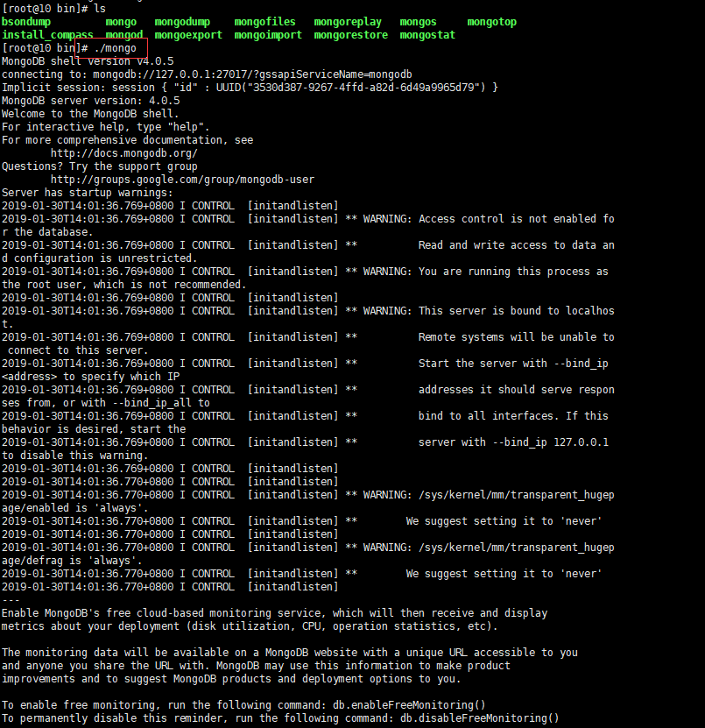Click the server with --bind_ip 127.0.0.1 text

(x=513, y=442)
